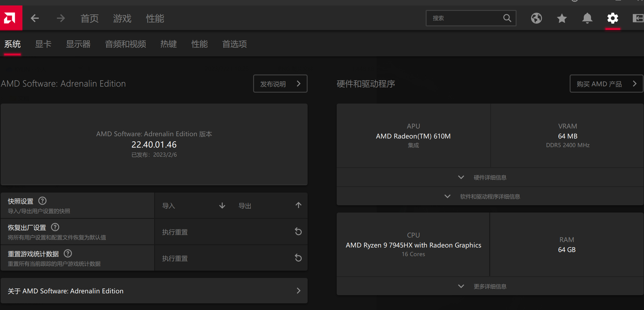Click 执行重置 for game statistics
Screen dimensions: 644x310
coord(231,258)
